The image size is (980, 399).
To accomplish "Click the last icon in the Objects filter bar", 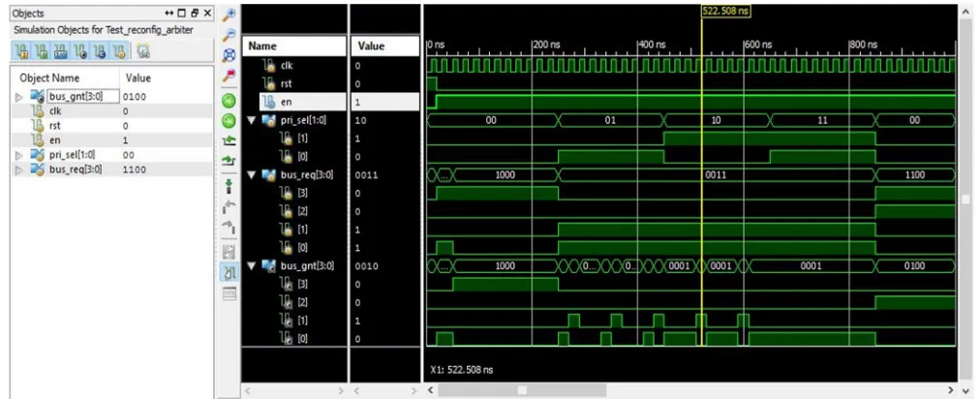I will pos(142,52).
